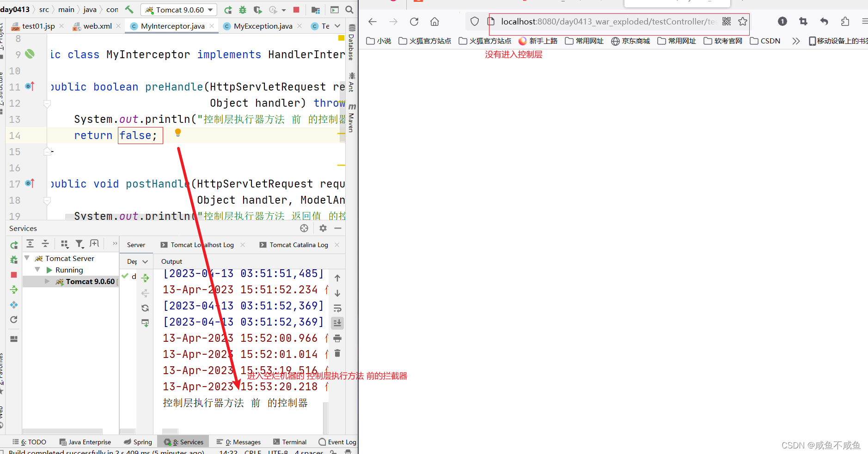Viewport: 868px width, 454px height.
Task: Stop Tomcat using the red square in top toolbar
Action: 296,10
